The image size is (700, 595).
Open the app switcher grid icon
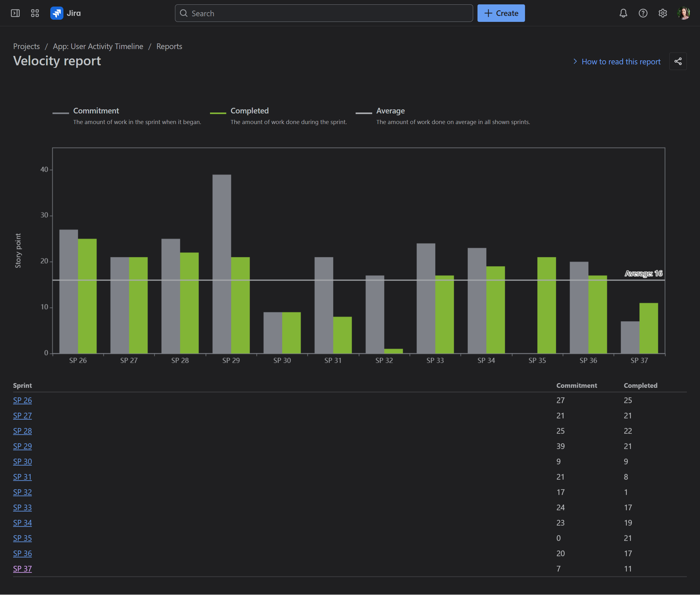(x=35, y=13)
